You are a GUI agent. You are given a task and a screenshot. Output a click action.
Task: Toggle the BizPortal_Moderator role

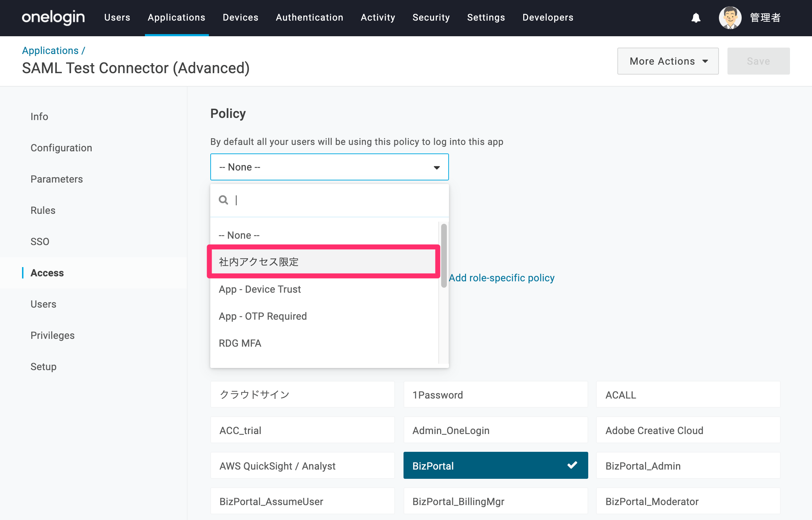coord(688,501)
